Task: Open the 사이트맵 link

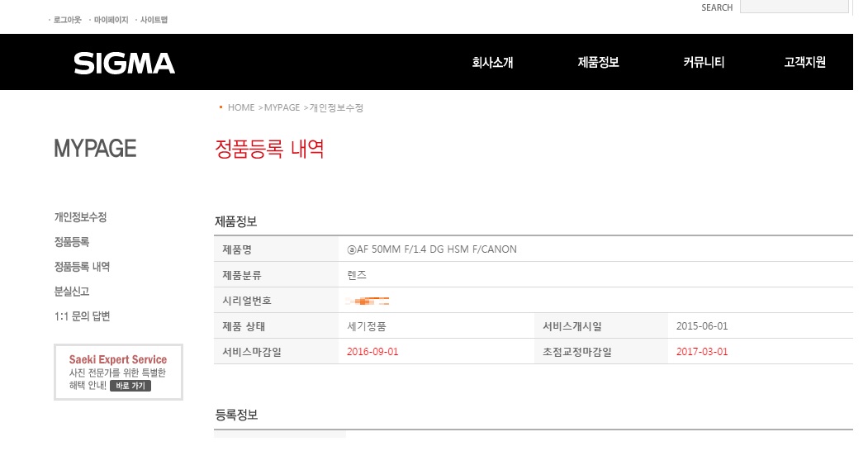Action: [154, 20]
